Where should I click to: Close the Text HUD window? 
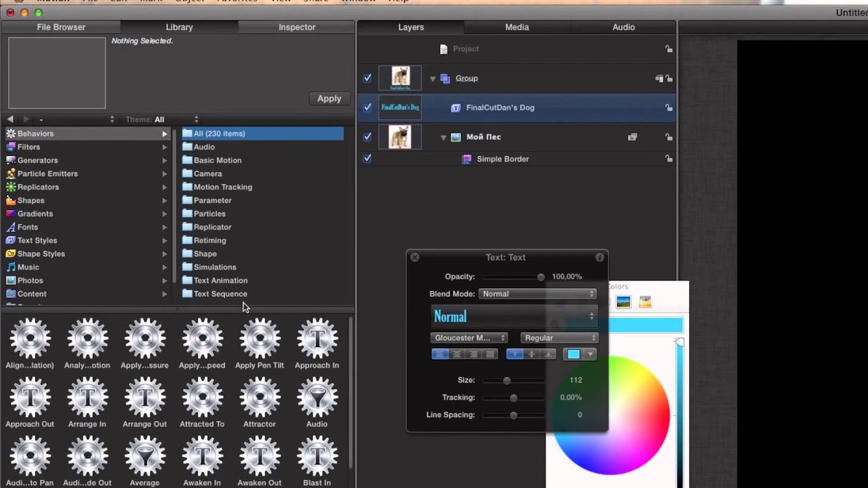pos(415,258)
